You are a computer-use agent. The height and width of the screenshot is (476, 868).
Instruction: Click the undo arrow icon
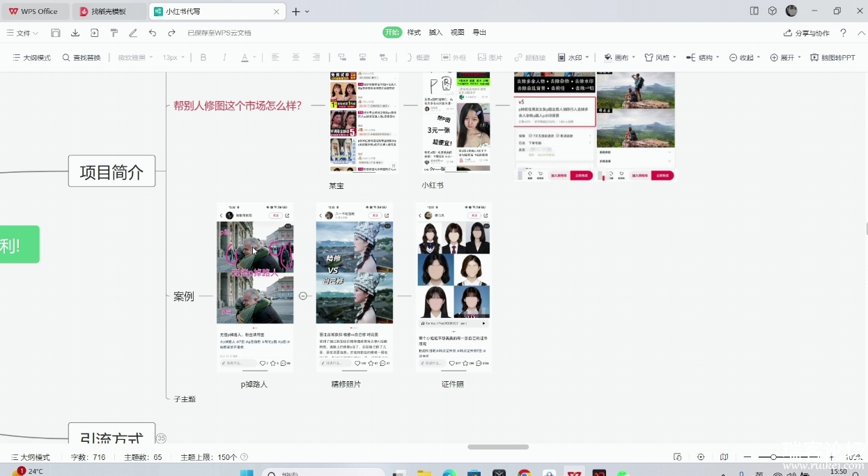(x=153, y=33)
